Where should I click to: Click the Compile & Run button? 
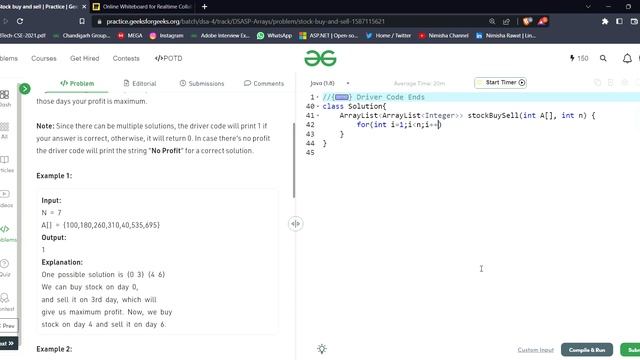(x=587, y=350)
